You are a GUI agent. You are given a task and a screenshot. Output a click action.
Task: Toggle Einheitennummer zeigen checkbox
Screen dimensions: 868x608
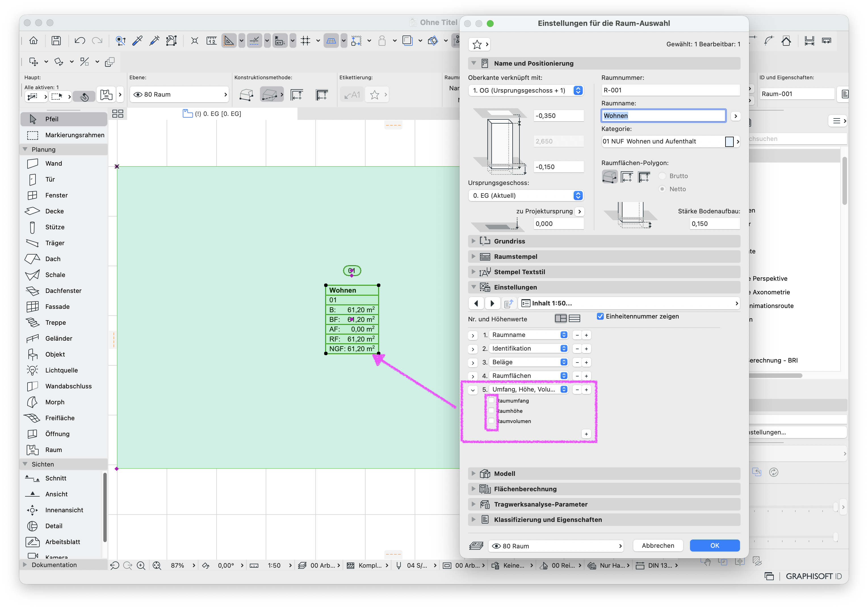click(x=600, y=316)
